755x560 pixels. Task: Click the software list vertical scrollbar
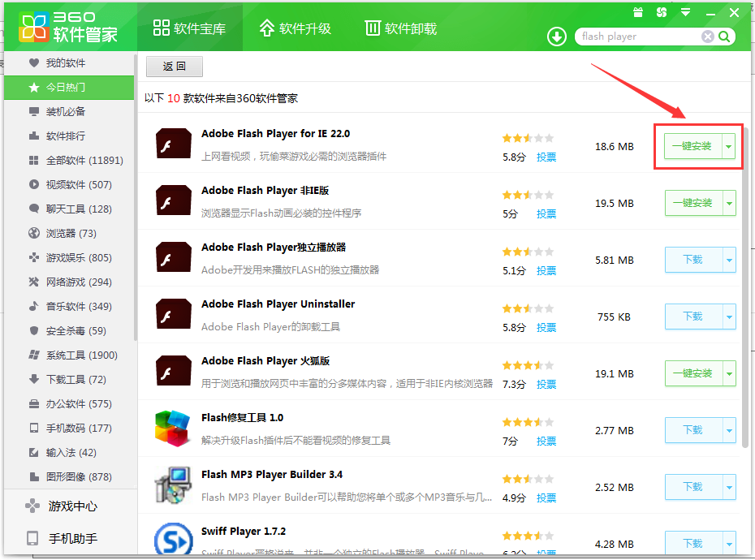[x=745, y=286]
